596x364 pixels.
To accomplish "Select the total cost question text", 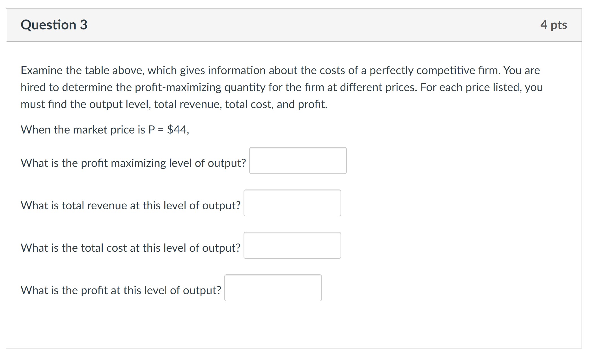I will coord(130,248).
